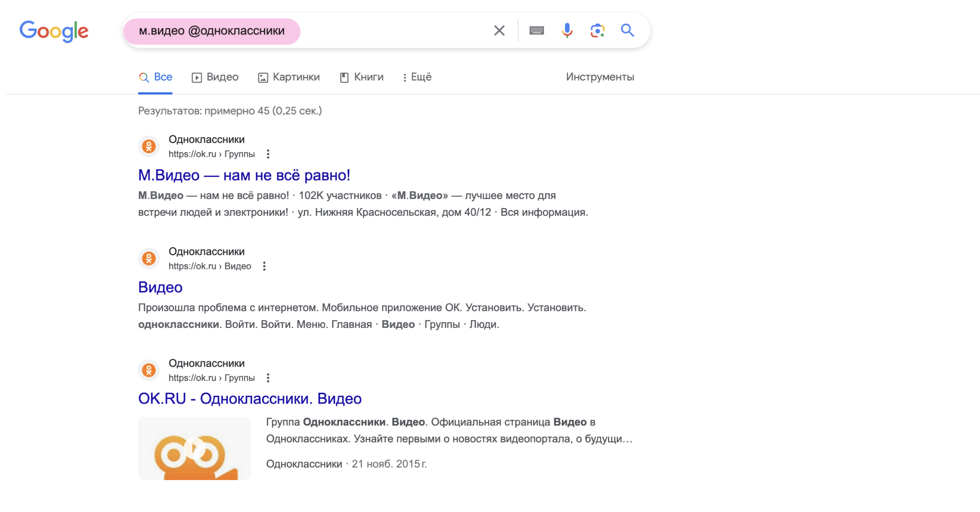980x512 pixels.
Task: Click the search box with м.видео query
Action: click(x=360, y=31)
